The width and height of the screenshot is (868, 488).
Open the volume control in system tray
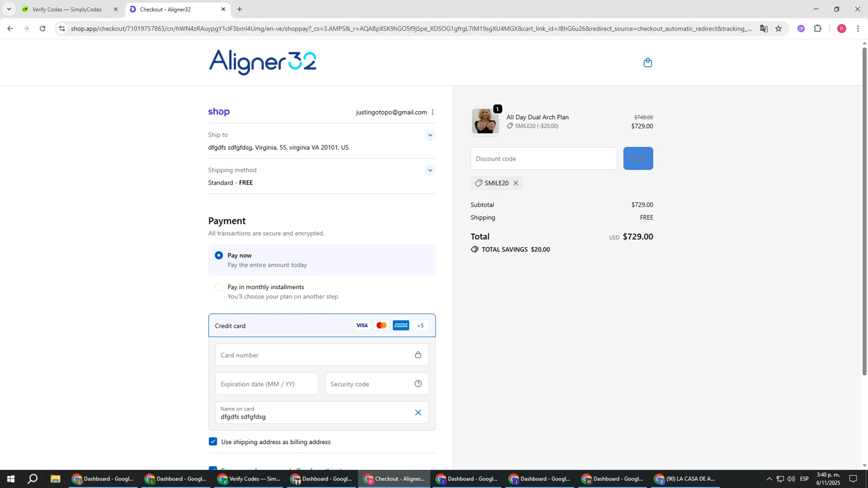[791, 479]
